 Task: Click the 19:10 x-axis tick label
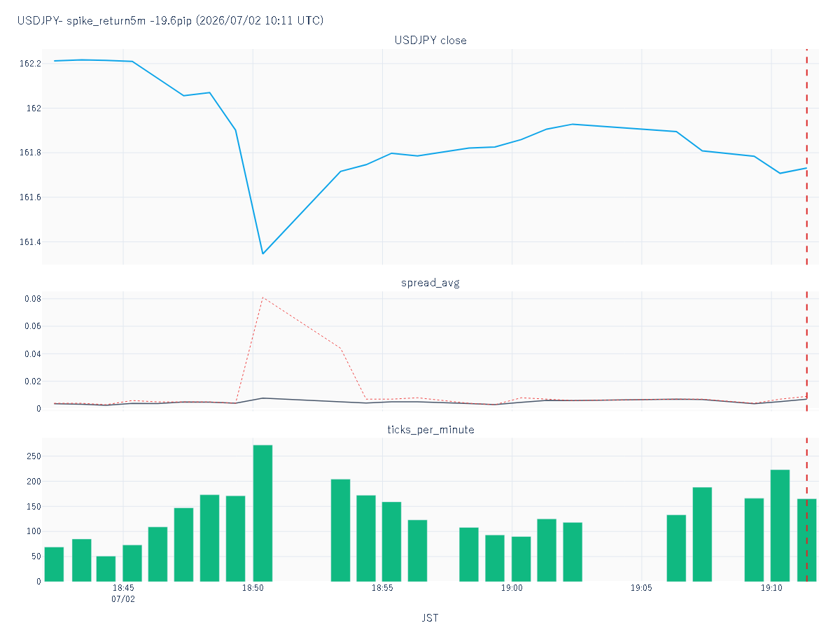pos(771,588)
